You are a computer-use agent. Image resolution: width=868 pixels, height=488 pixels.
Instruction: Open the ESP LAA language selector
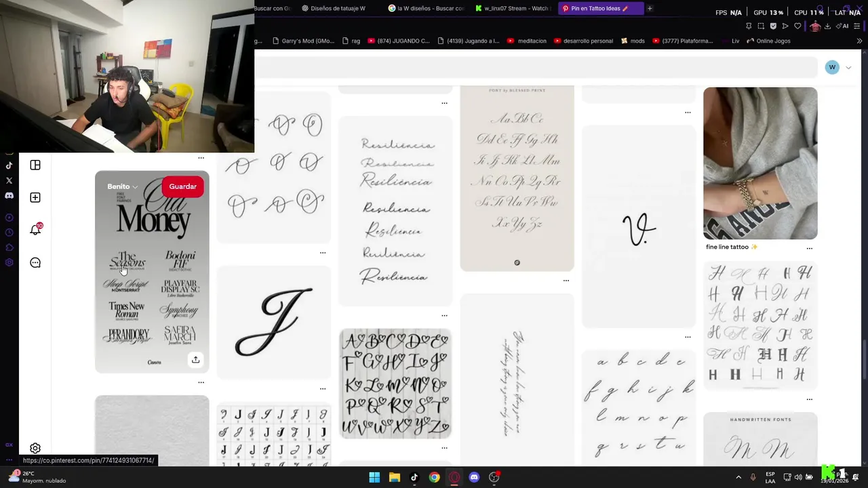(x=770, y=477)
